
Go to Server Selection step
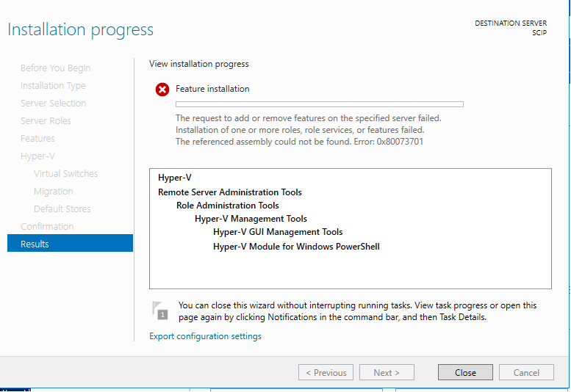(x=54, y=103)
